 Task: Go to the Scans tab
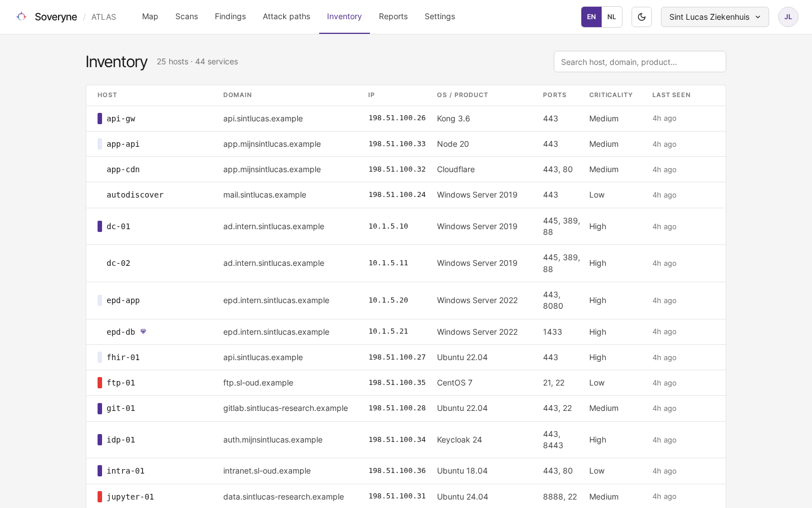[187, 17]
